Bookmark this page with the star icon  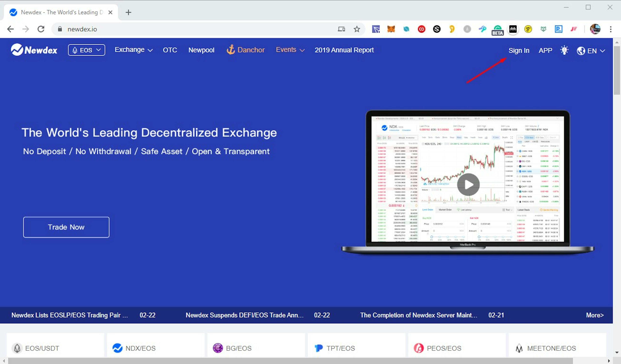pyautogui.click(x=357, y=29)
